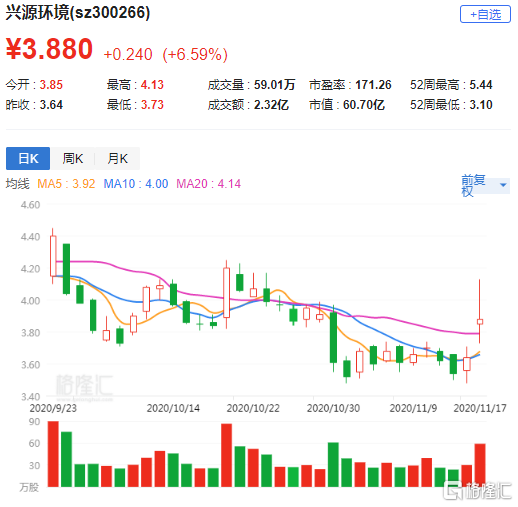
Task: Click the price change +0.240
Action: click(128, 54)
